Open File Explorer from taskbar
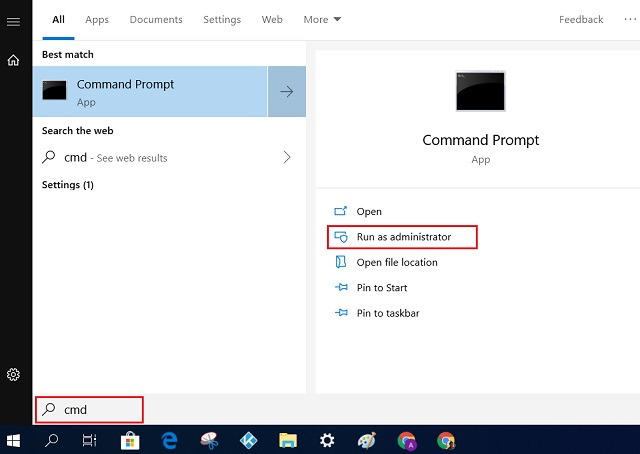 [288, 441]
